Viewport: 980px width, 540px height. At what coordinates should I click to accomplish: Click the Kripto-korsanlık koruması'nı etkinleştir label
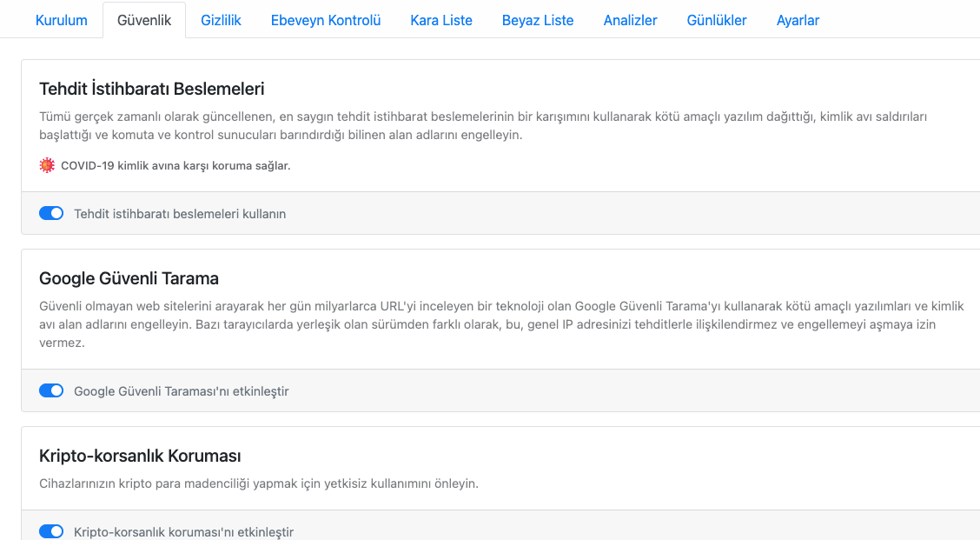pyautogui.click(x=184, y=532)
